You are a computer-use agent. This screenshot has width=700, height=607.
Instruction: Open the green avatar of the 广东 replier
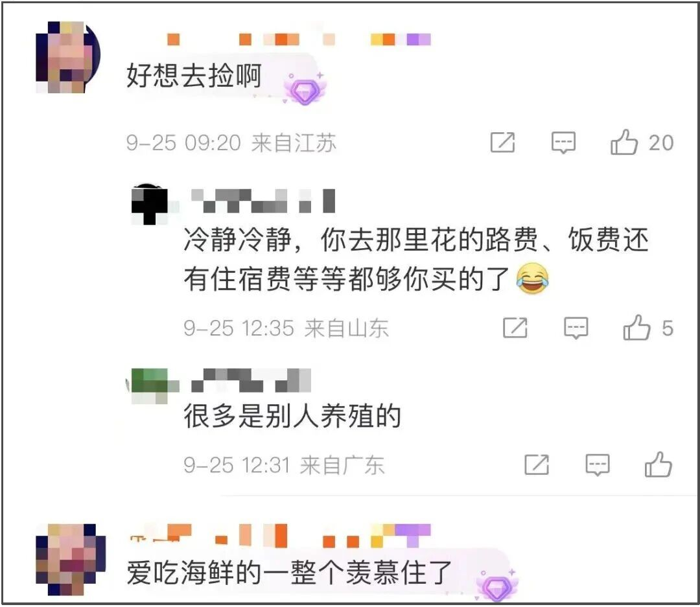(x=150, y=386)
